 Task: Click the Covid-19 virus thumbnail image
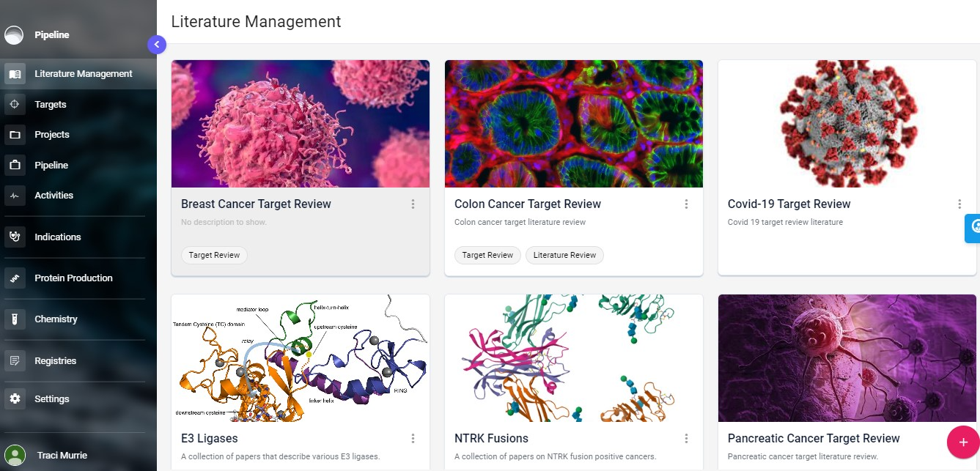847,123
